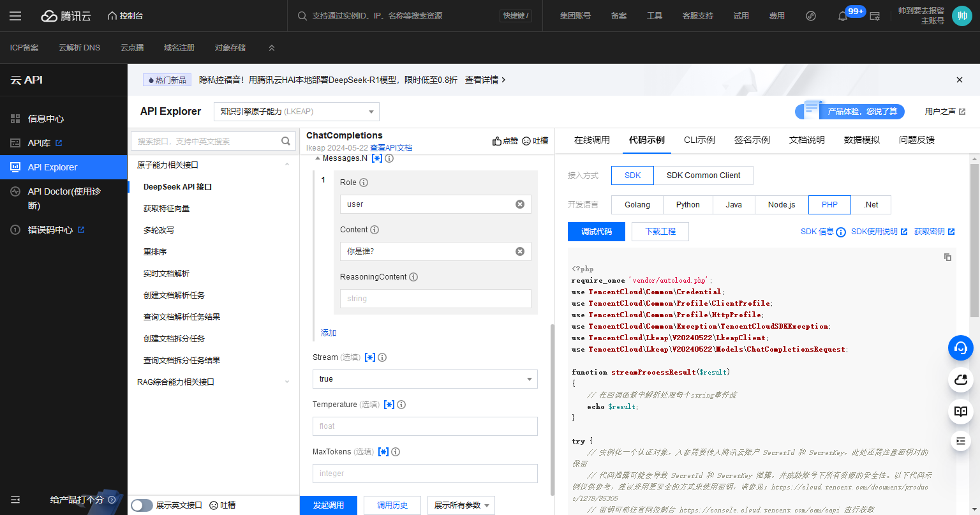Image resolution: width=980 pixels, height=515 pixels.
Task: Click info icon next to Role
Action: [x=364, y=183]
